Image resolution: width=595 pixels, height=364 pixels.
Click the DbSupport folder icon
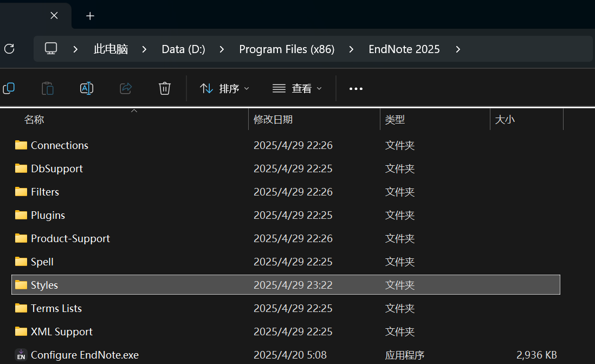(x=21, y=168)
